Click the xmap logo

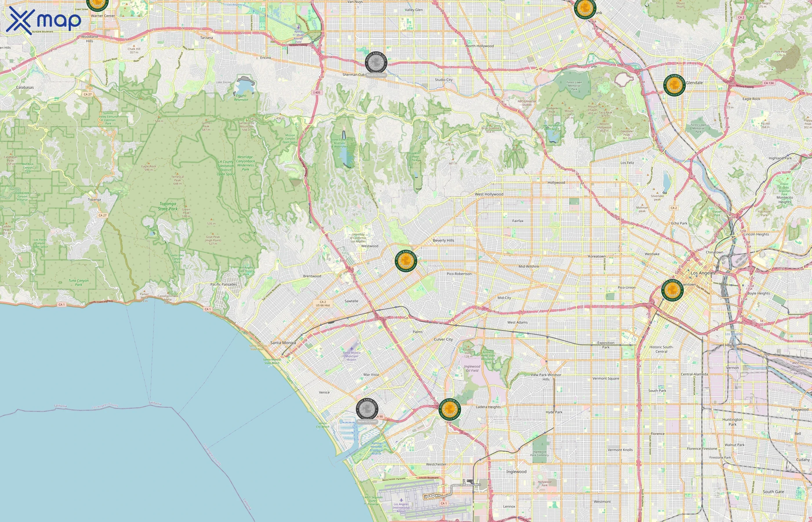point(43,20)
